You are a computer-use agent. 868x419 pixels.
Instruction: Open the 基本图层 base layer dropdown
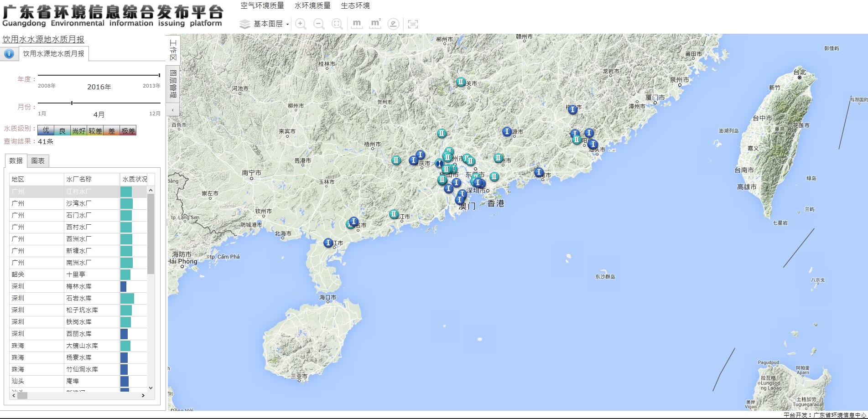pos(265,24)
